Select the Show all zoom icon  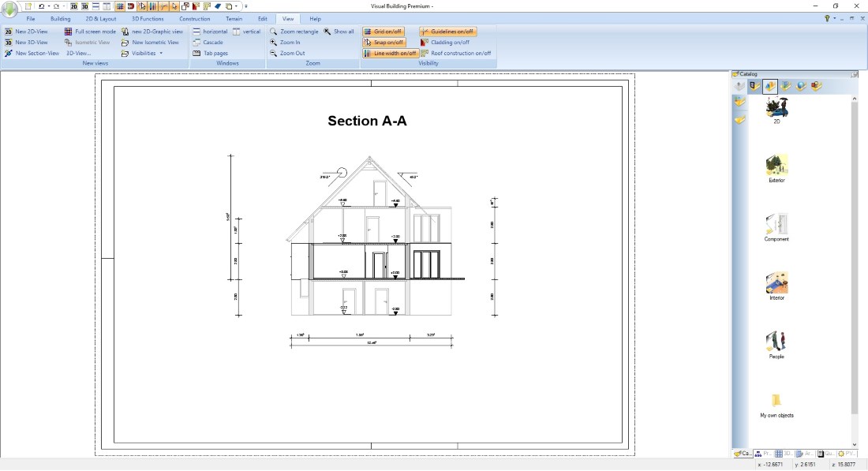(x=327, y=32)
